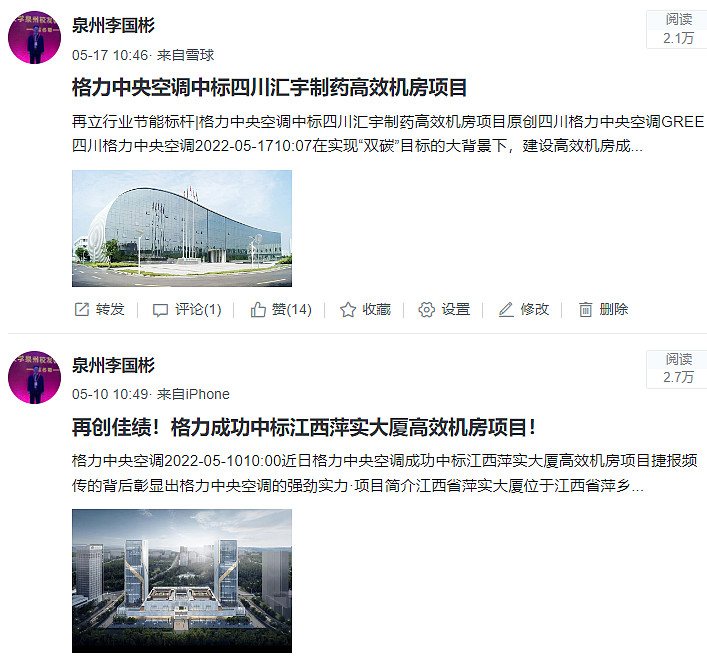707x665 pixels.
Task: Click the 05-10 10:49 post timestamp
Action: coord(110,394)
